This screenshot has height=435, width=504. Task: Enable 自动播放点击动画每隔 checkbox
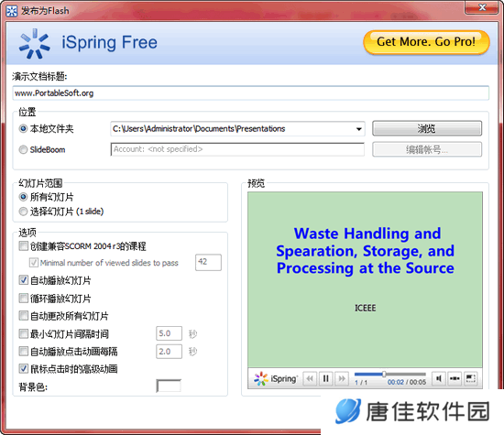click(23, 351)
